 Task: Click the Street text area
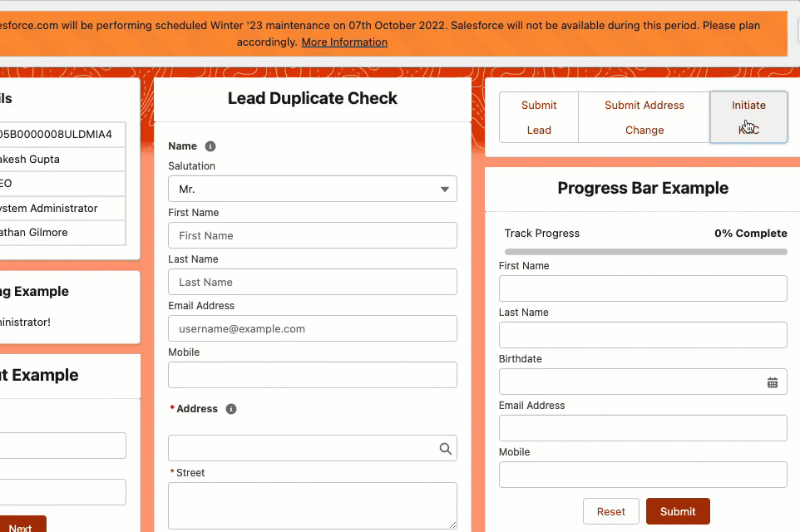coord(312,505)
